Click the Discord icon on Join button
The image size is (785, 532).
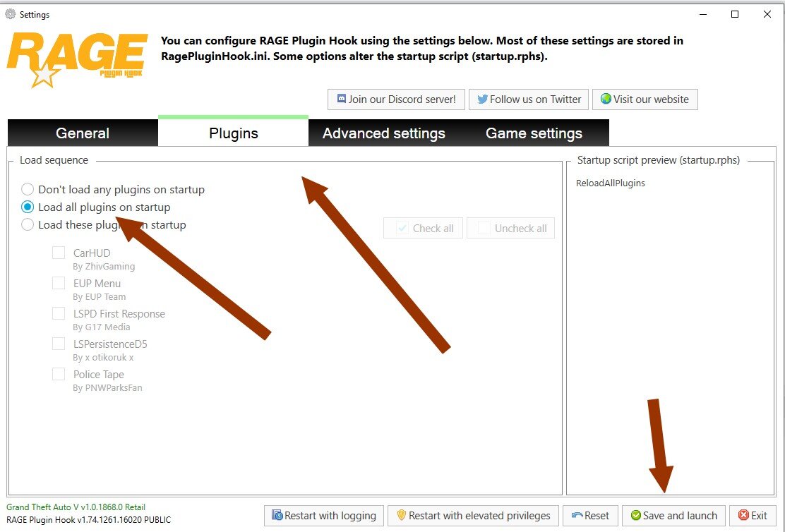(342, 99)
